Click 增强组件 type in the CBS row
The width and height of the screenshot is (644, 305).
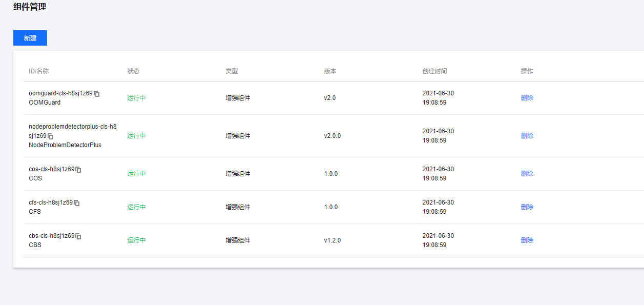tap(238, 240)
